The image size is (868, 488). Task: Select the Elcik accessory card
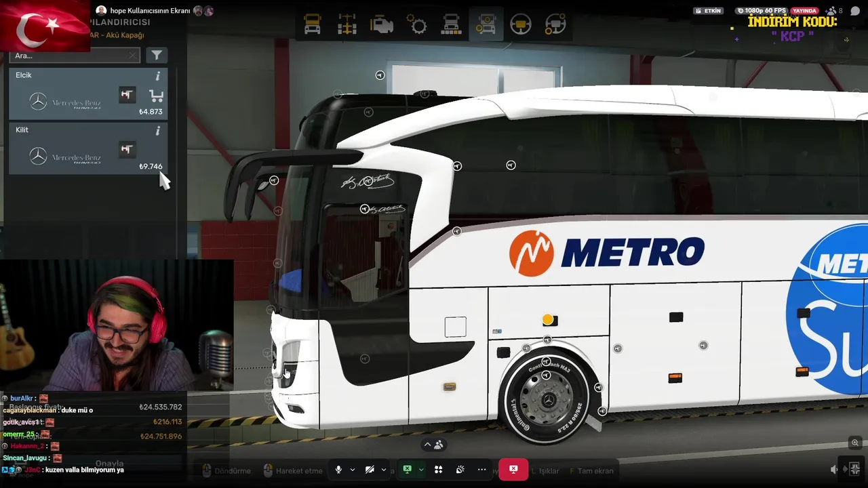click(x=88, y=94)
